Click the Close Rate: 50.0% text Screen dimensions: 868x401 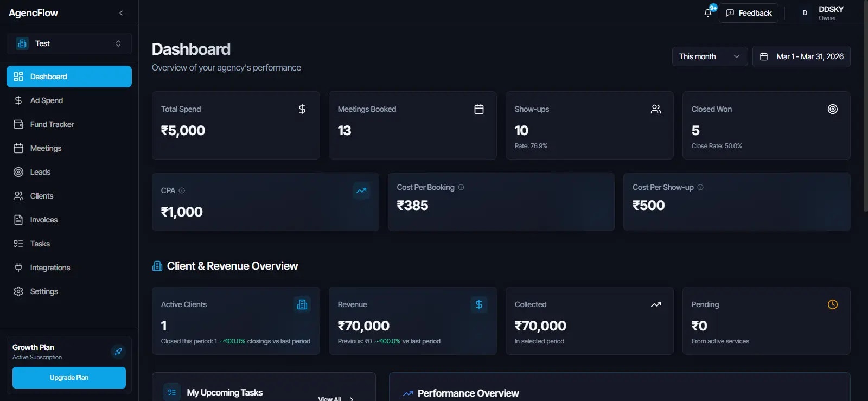coord(717,146)
